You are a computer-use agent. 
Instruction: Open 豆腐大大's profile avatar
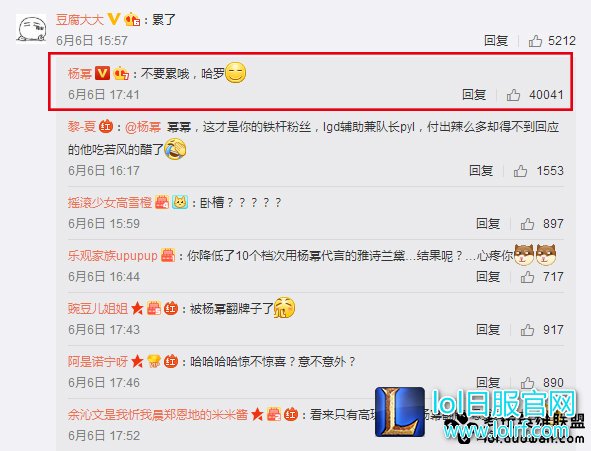pyautogui.click(x=31, y=29)
